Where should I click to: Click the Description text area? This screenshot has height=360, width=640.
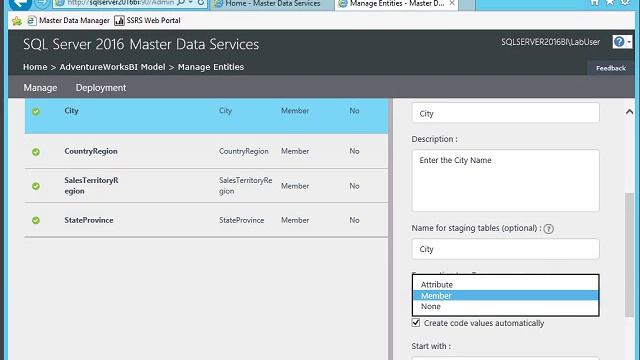505,180
